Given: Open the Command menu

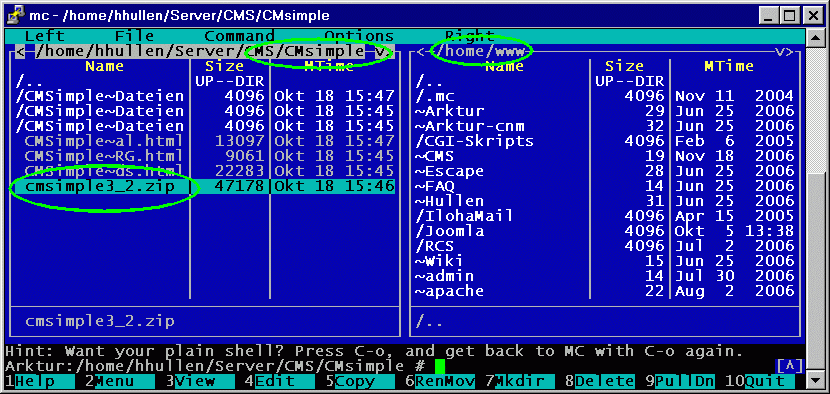Looking at the screenshot, I should pos(239,36).
